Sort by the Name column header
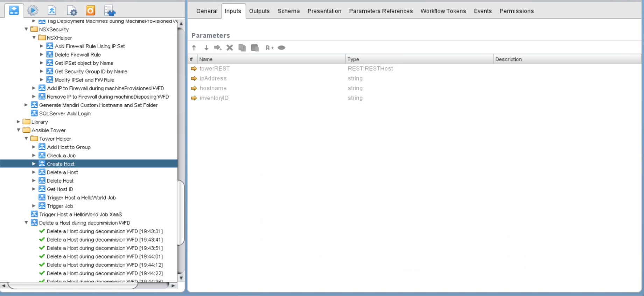The height and width of the screenshot is (296, 644). click(x=272, y=59)
